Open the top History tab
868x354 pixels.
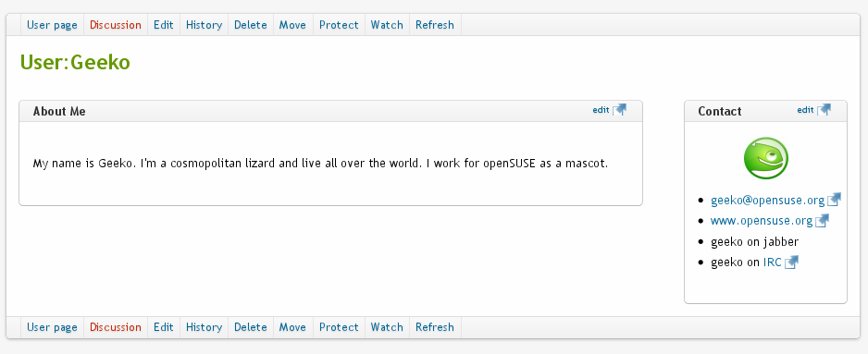pyautogui.click(x=204, y=25)
